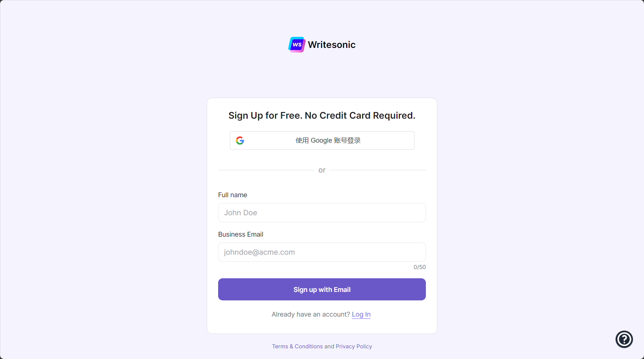Click the Already have an account text
Screen dimensions: 644x359
tap(311, 314)
